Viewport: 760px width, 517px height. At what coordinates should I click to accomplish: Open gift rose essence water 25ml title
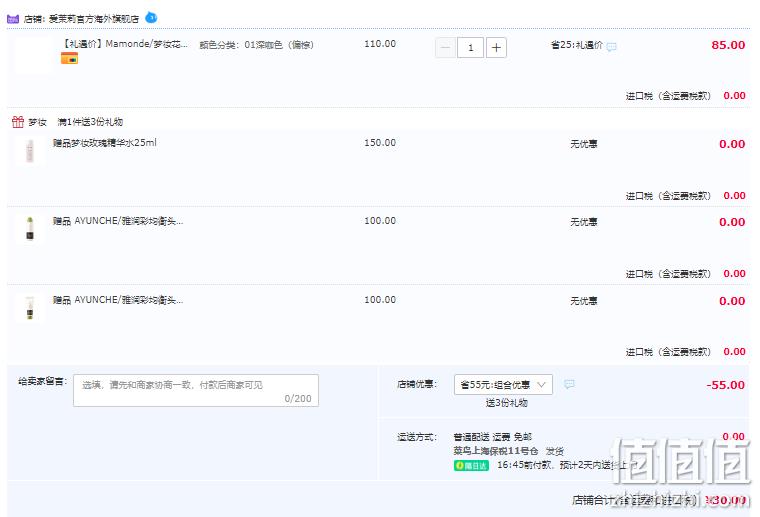click(x=105, y=143)
